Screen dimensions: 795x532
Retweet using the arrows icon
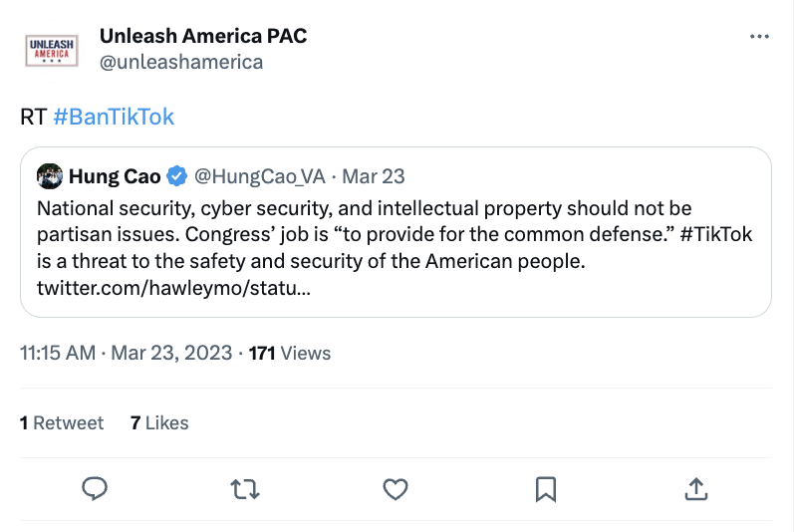[x=244, y=488]
